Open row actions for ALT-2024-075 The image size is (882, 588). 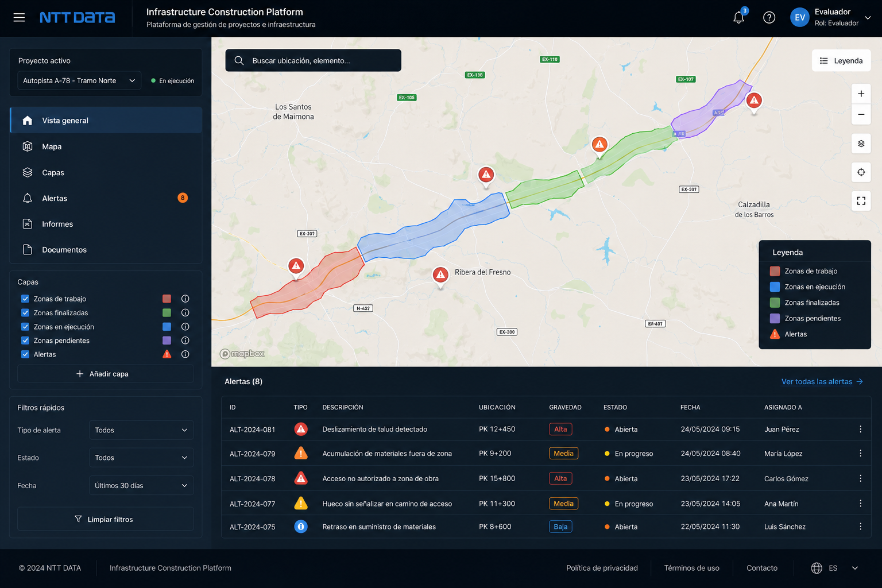(x=860, y=527)
